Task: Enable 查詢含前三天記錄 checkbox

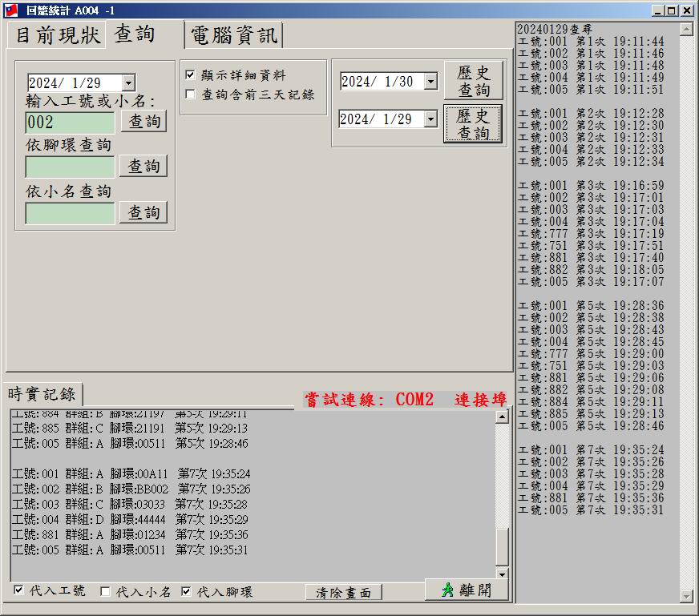Action: point(190,95)
